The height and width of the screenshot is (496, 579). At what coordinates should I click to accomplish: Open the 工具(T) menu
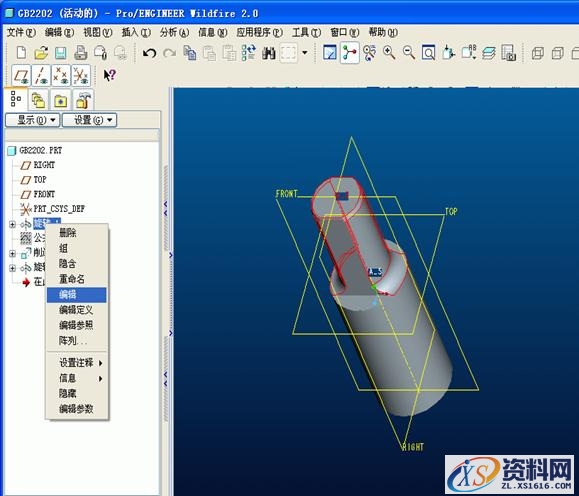point(306,33)
